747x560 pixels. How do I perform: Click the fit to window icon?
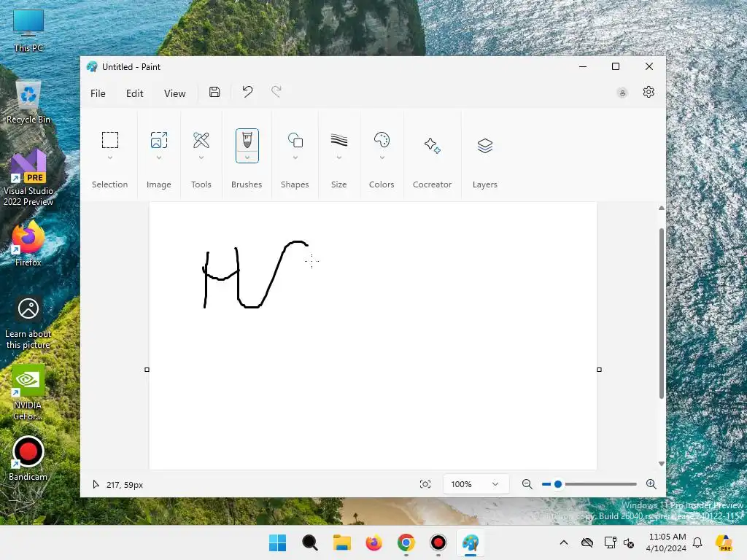pos(425,484)
